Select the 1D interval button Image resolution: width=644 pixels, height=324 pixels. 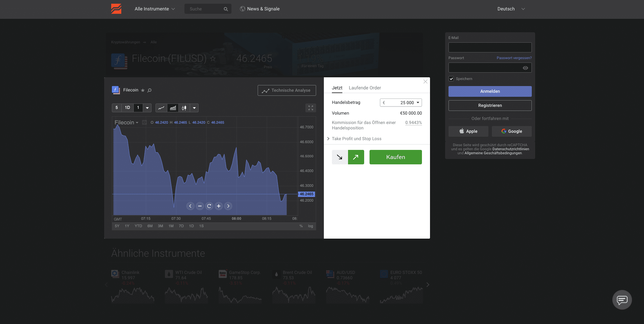(x=127, y=108)
